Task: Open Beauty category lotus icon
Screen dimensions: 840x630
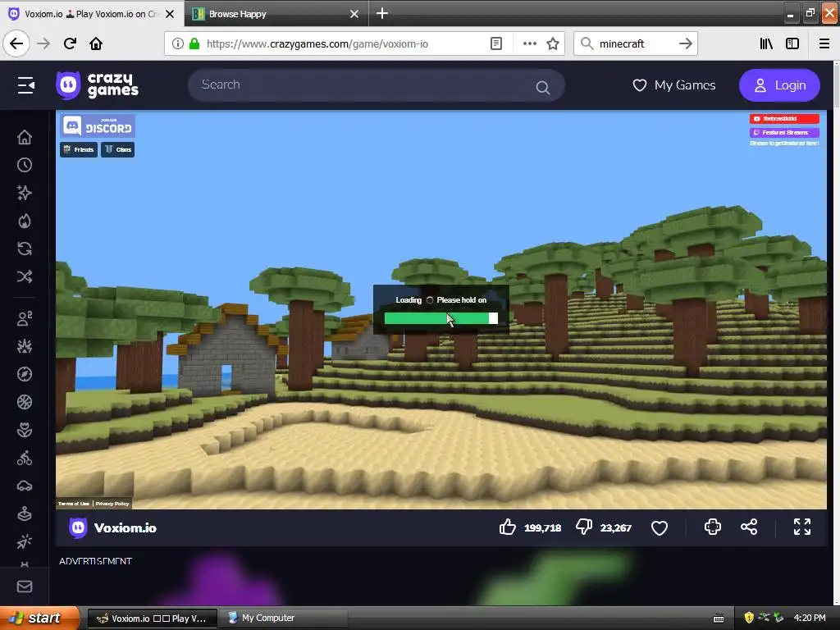Action: coord(24,430)
